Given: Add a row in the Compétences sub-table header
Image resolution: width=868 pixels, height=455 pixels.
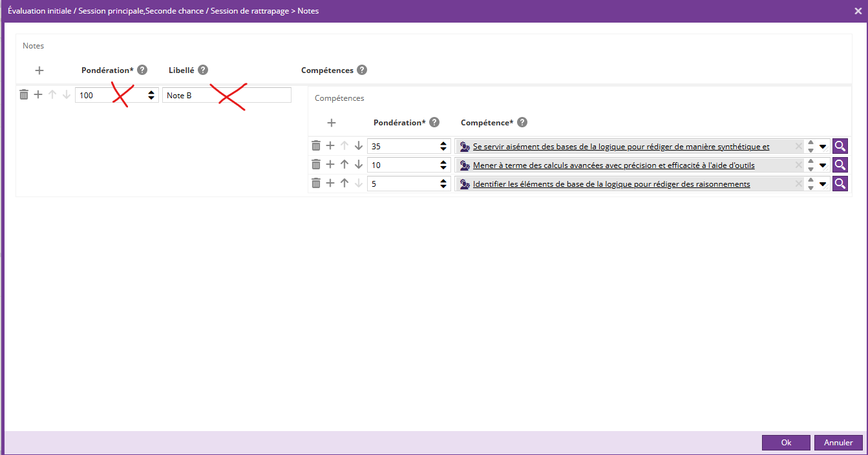Looking at the screenshot, I should coord(331,123).
